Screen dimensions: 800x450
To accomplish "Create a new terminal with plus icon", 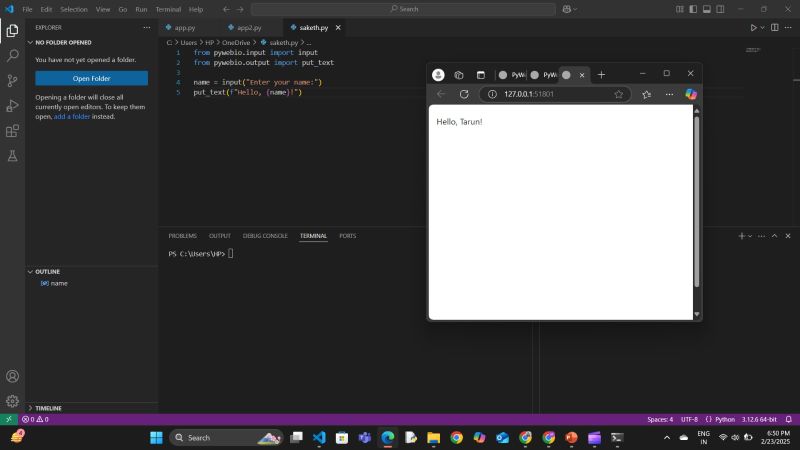I will 741,236.
